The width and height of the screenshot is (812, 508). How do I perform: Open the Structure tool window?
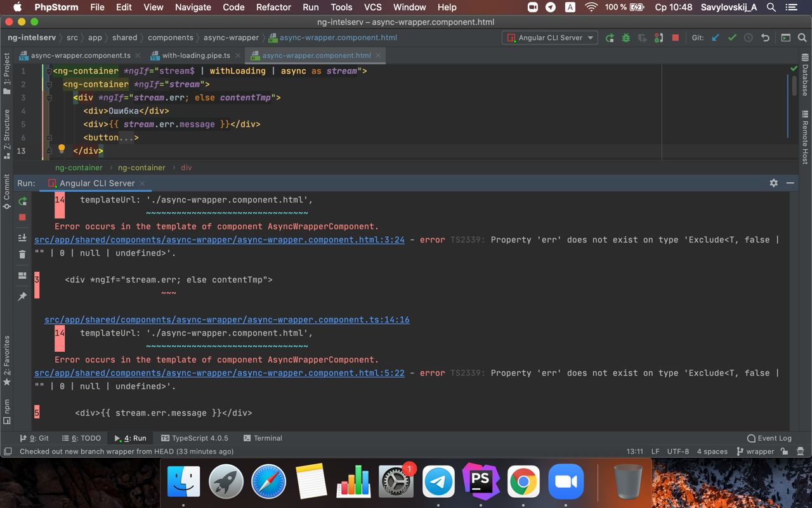click(7, 133)
